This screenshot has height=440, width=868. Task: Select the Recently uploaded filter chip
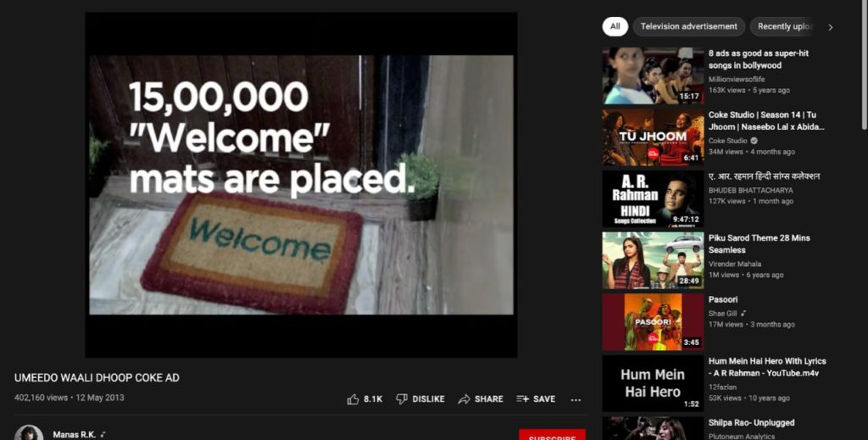pyautogui.click(x=785, y=26)
